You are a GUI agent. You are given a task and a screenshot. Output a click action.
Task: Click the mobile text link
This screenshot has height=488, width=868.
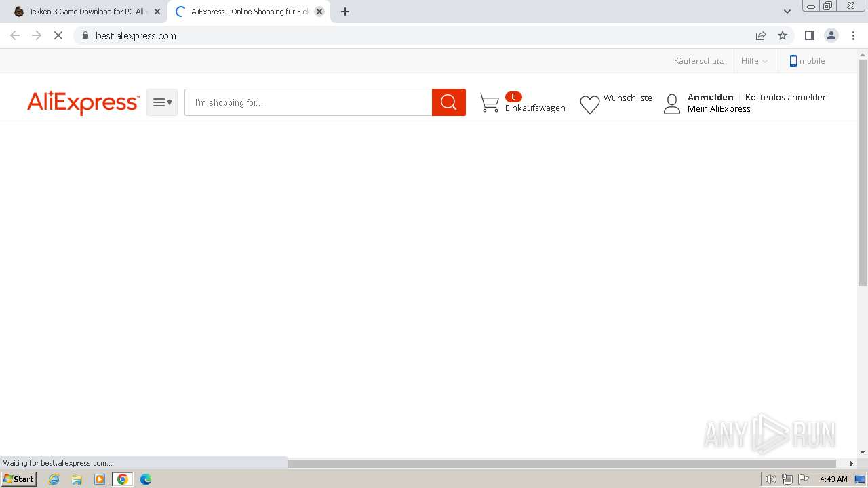tap(812, 61)
